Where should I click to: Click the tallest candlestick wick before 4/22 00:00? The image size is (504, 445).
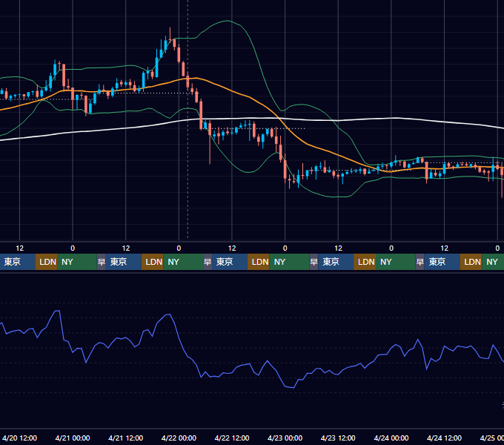pos(170,34)
